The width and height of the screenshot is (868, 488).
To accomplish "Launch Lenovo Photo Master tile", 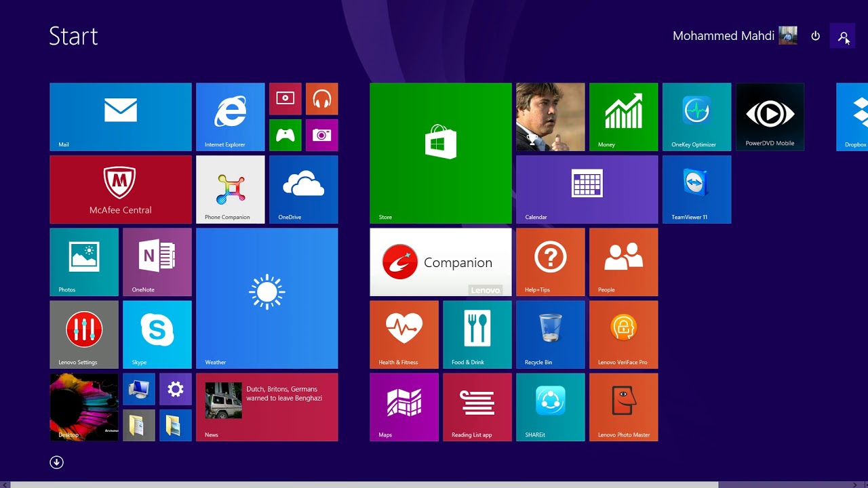I will [624, 407].
